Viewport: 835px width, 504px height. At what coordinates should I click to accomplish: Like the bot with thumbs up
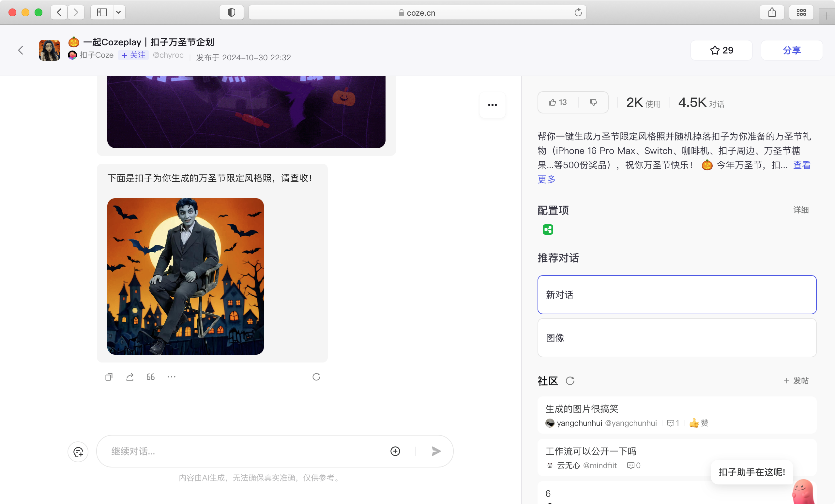point(558,102)
